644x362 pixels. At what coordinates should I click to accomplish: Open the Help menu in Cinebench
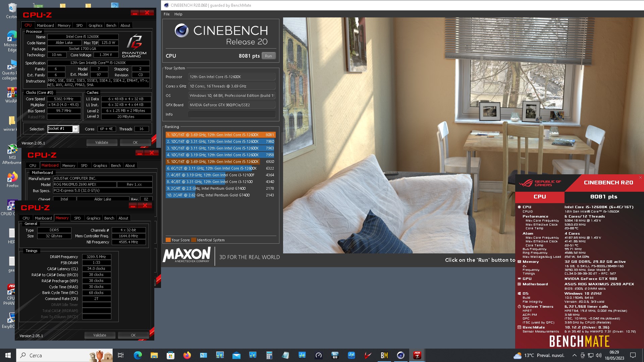(178, 14)
